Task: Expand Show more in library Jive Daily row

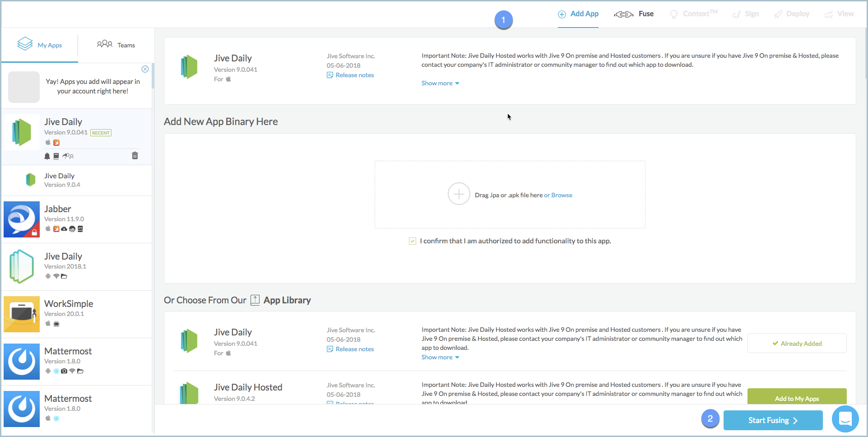Action: tap(441, 357)
